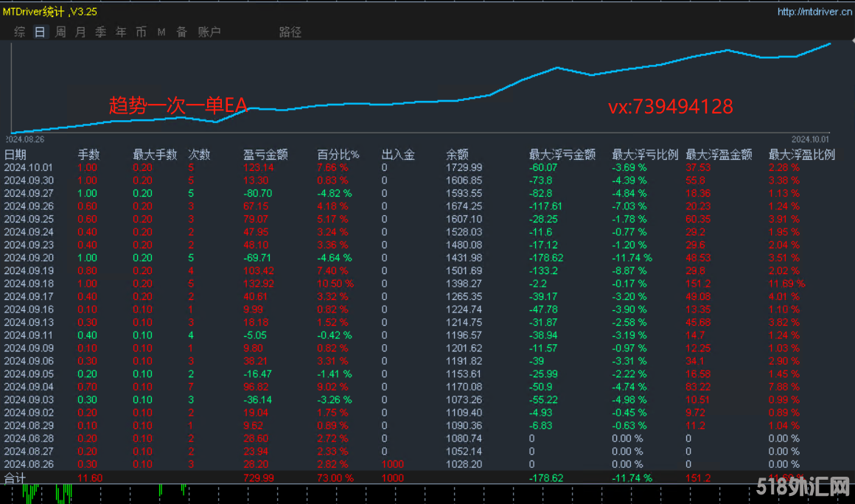Click the 2024.08.26 chart start date marker

[26, 139]
